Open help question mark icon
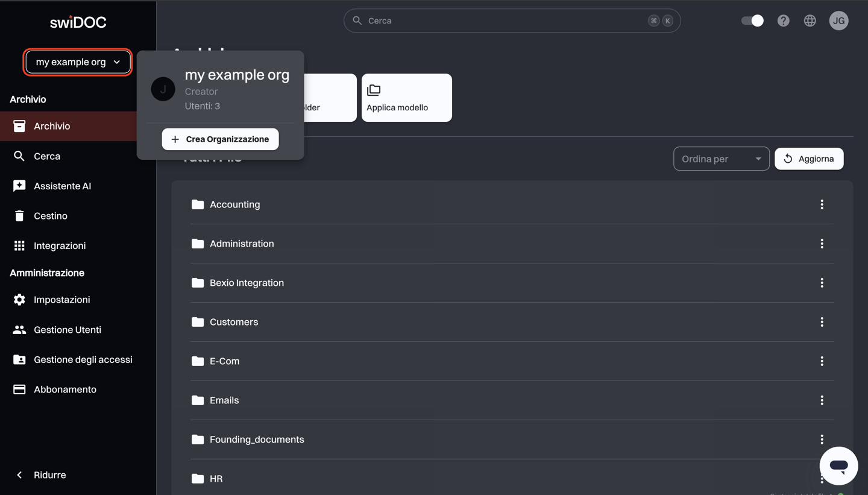The width and height of the screenshot is (868, 495). coord(783,20)
